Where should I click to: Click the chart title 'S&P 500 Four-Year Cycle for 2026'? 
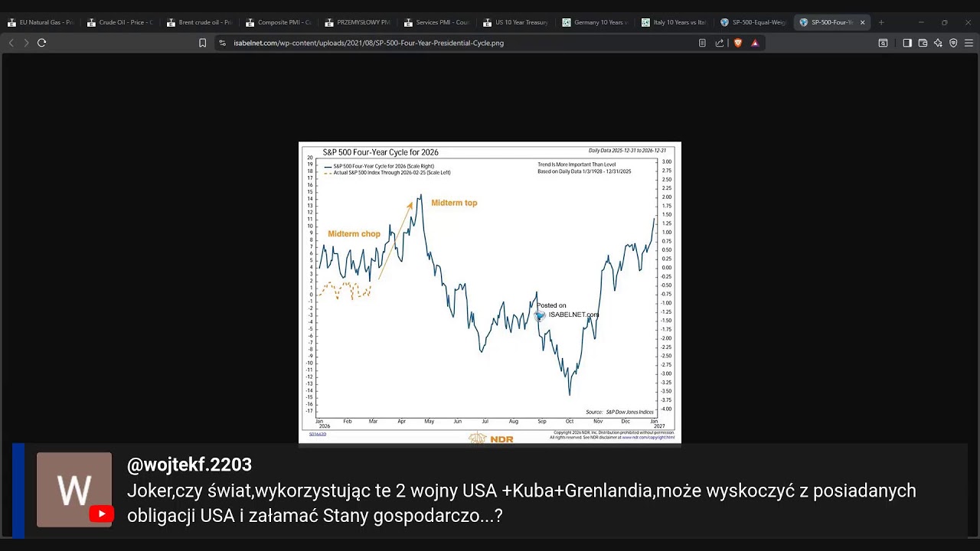pos(381,152)
